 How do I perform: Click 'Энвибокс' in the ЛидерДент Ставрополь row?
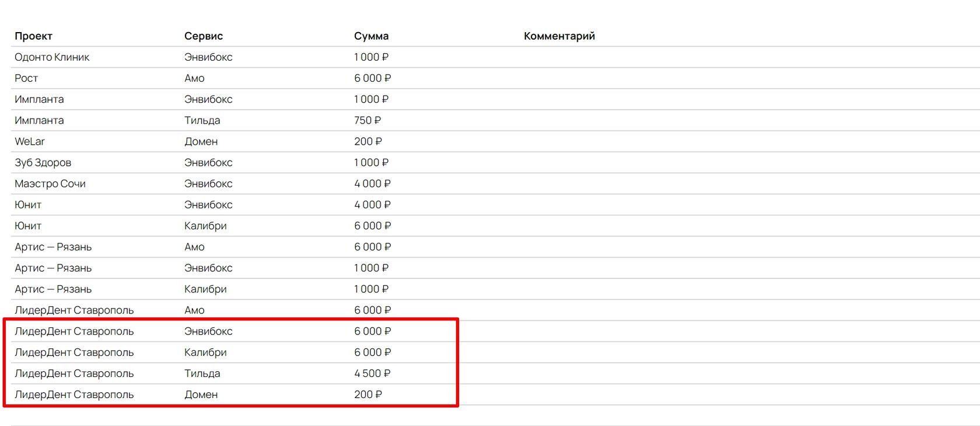[x=208, y=331]
